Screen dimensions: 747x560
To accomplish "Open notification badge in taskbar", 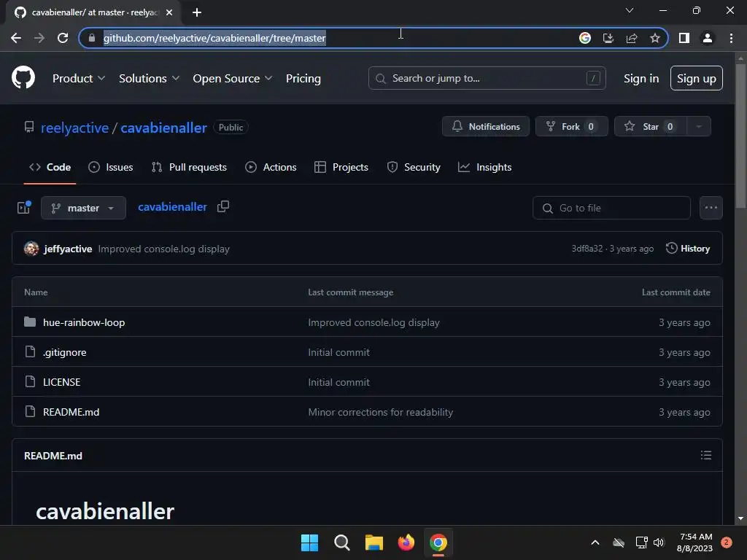I will [726, 542].
